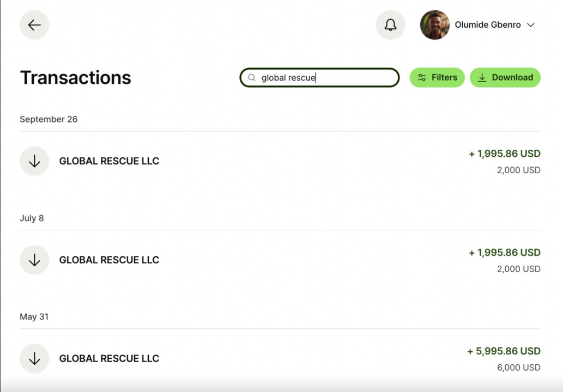Click the Filters funnel icon

tap(422, 77)
